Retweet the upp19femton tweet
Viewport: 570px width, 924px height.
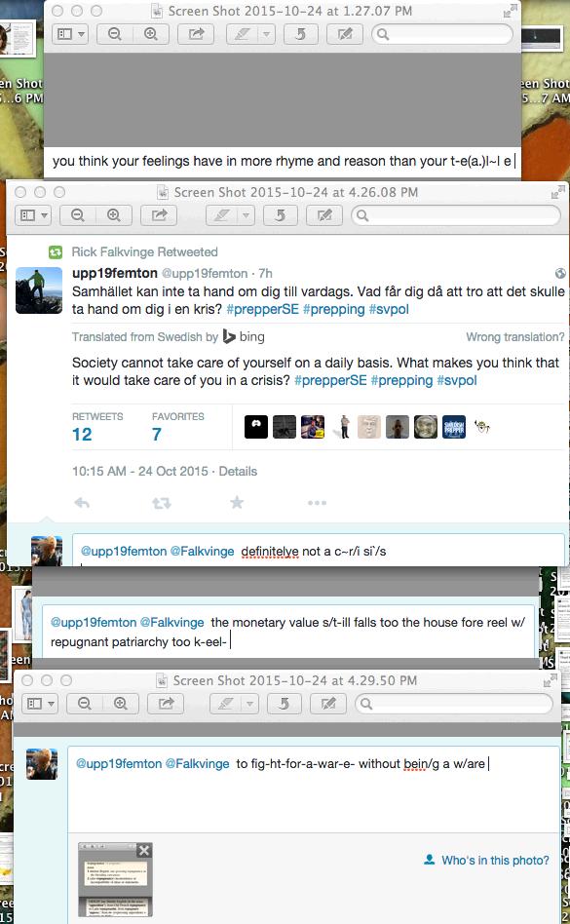tap(162, 503)
